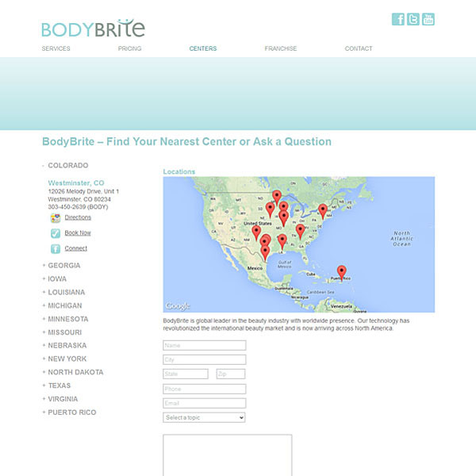Open the Facebook icon in the header
The width and height of the screenshot is (476, 476).
(397, 19)
